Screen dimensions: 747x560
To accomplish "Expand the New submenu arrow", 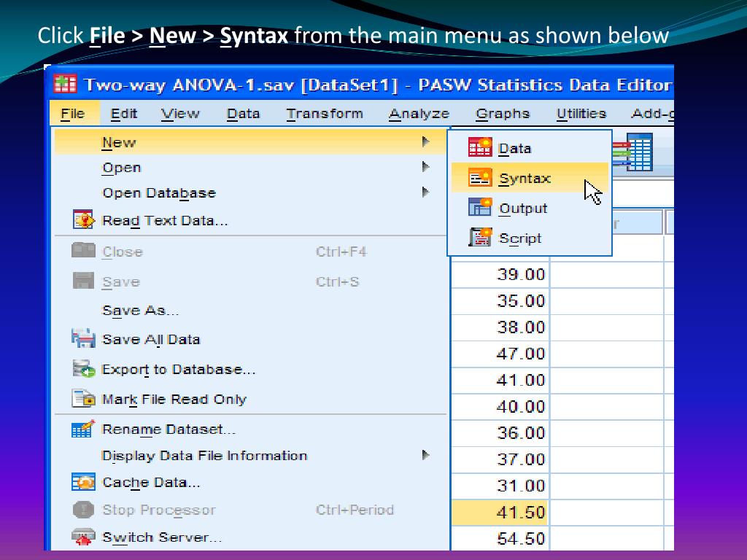I will 425,141.
